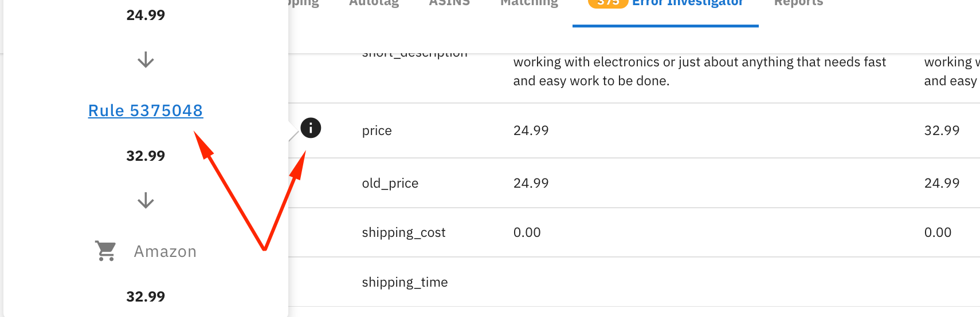Click the Amazon channel label in popup
980x317 pixels.
point(165,251)
